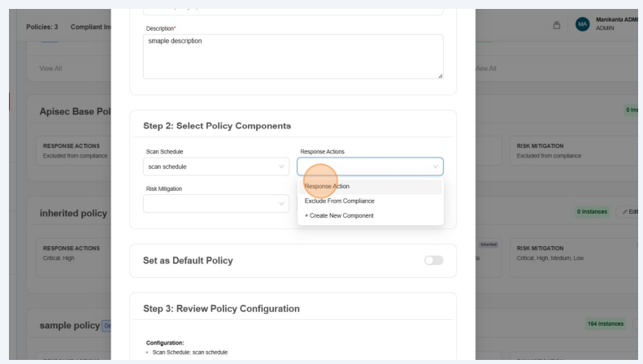Click View All link on left card
The width and height of the screenshot is (643, 364).
coord(50,68)
